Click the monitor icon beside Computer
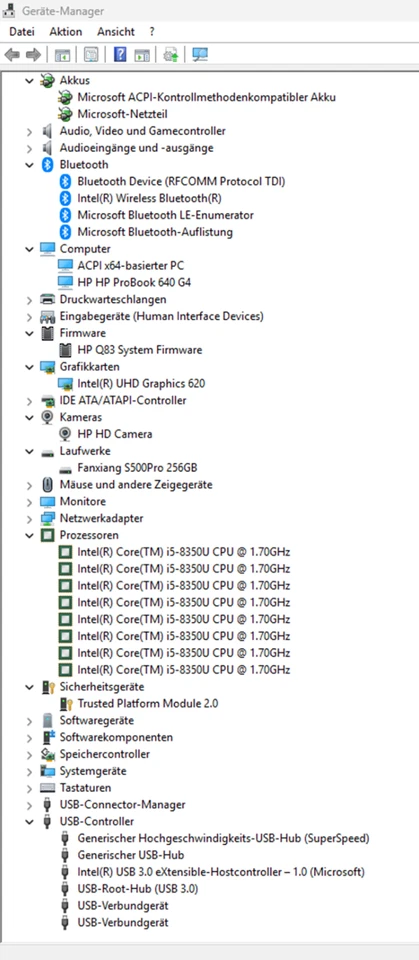The image size is (419, 960). 47,249
